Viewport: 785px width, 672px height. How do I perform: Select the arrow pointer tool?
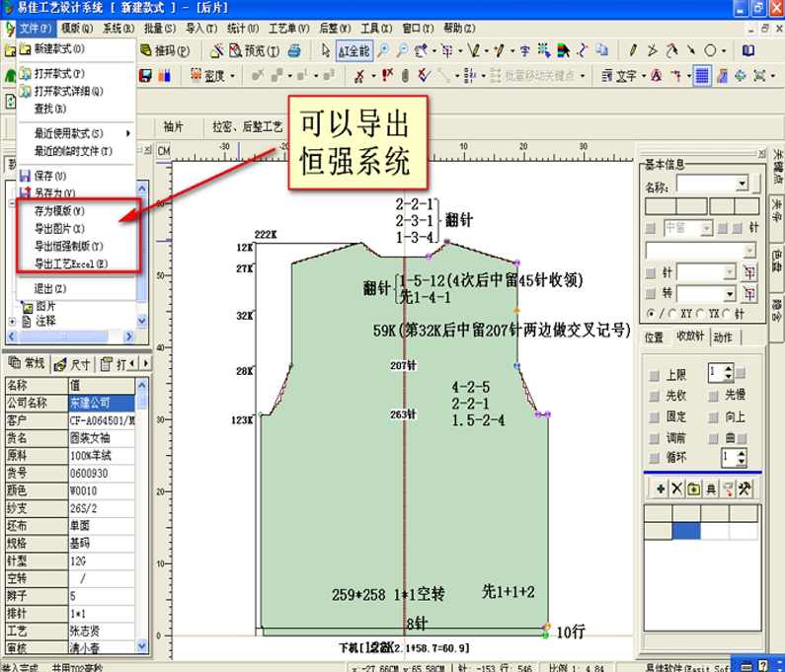tap(326, 50)
